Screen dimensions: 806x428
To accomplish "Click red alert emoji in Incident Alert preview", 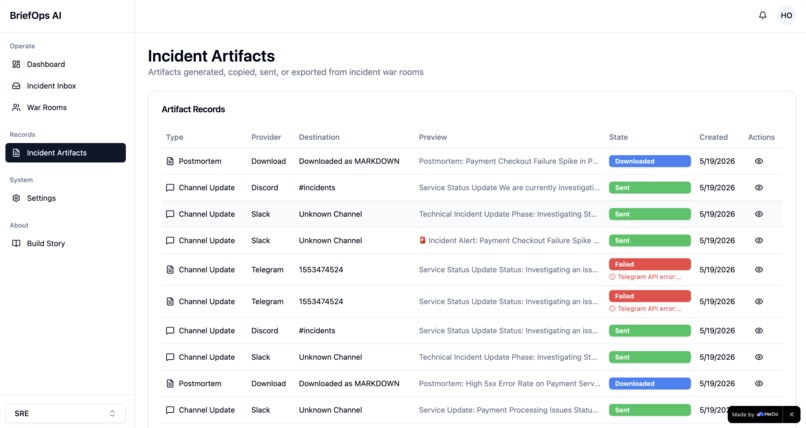I will tap(423, 240).
